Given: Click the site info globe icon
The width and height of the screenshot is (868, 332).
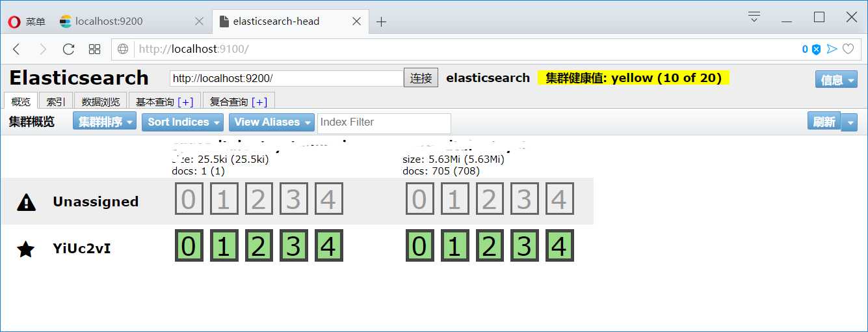Looking at the screenshot, I should 124,49.
